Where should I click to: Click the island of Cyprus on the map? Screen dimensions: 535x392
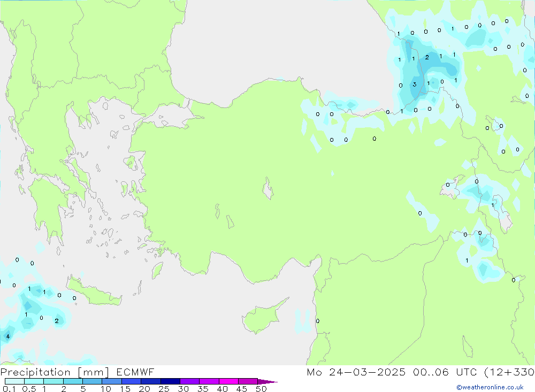click(261, 318)
